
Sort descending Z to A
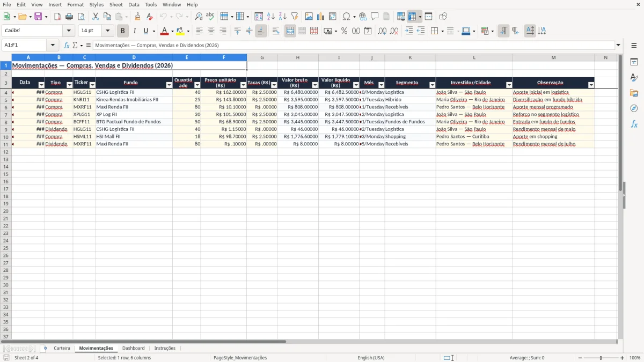pyautogui.click(x=283, y=17)
